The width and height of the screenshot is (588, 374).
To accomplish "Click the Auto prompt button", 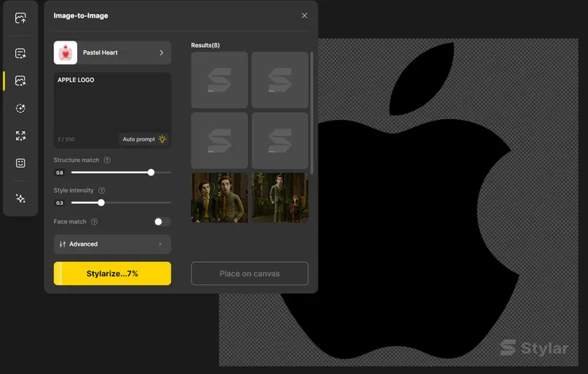I will (x=144, y=139).
